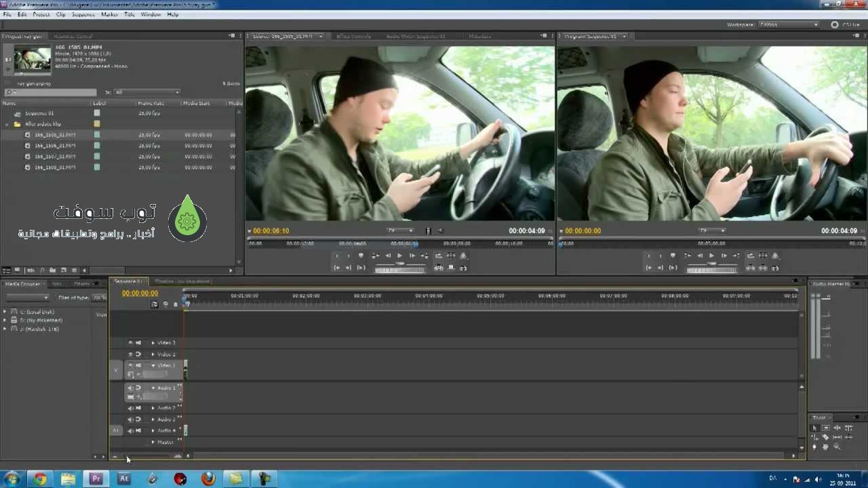The width and height of the screenshot is (868, 488).
Task: Open the Program monitor zoom level dropdown
Action: coord(712,230)
